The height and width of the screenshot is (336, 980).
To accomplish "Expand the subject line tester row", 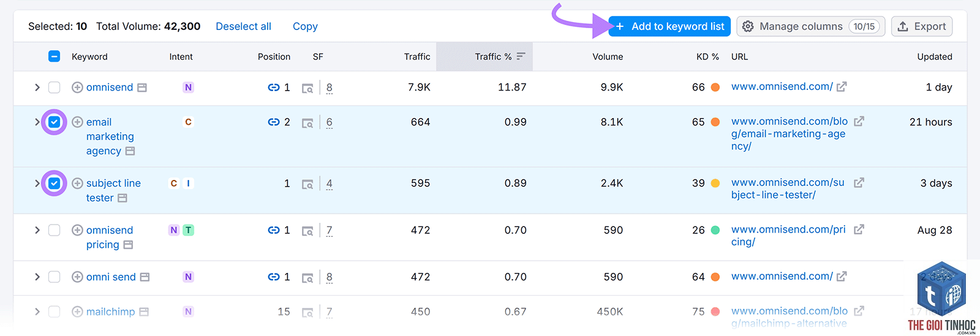I will [x=37, y=183].
